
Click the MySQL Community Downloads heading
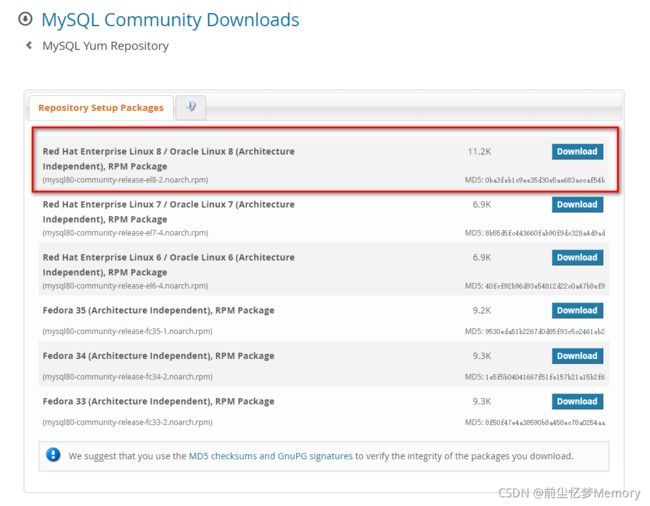pyautogui.click(x=170, y=20)
